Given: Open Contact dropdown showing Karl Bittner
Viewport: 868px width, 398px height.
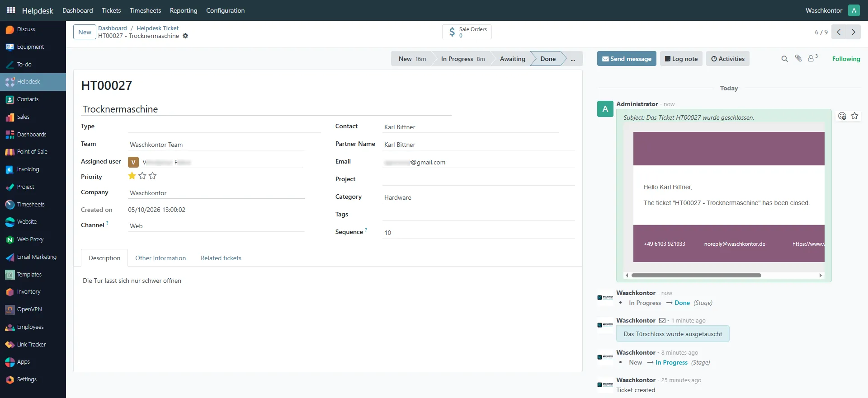Looking at the screenshot, I should tap(471, 127).
